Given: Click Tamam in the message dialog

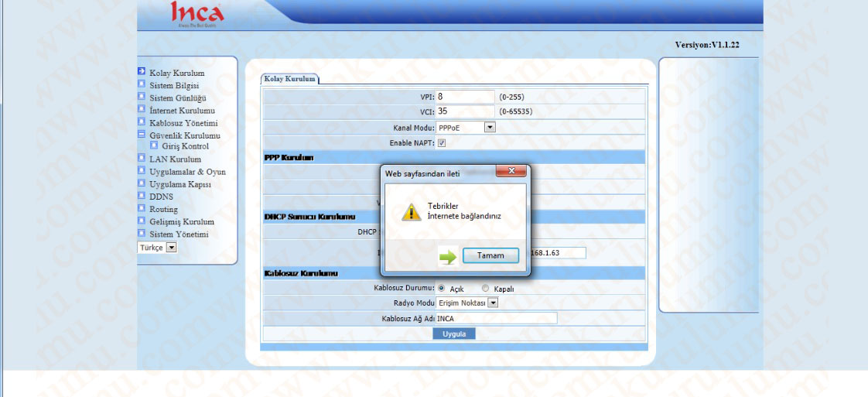Looking at the screenshot, I should tap(490, 256).
